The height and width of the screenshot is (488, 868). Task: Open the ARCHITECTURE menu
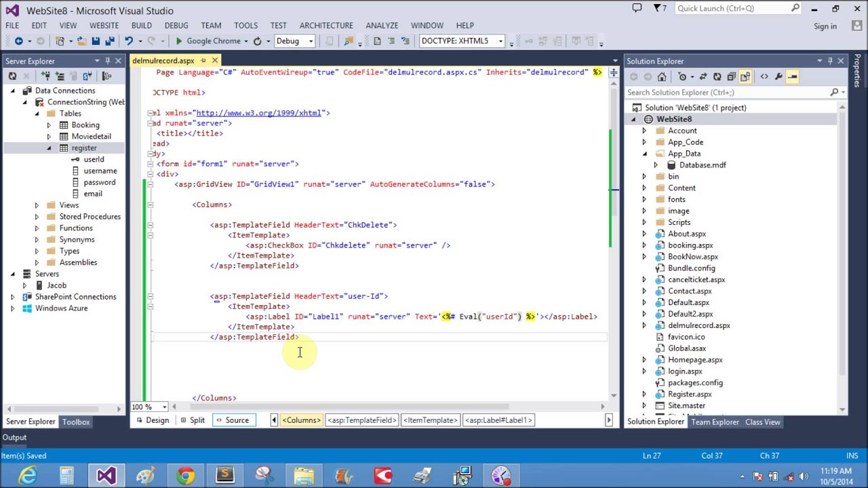[x=326, y=26]
